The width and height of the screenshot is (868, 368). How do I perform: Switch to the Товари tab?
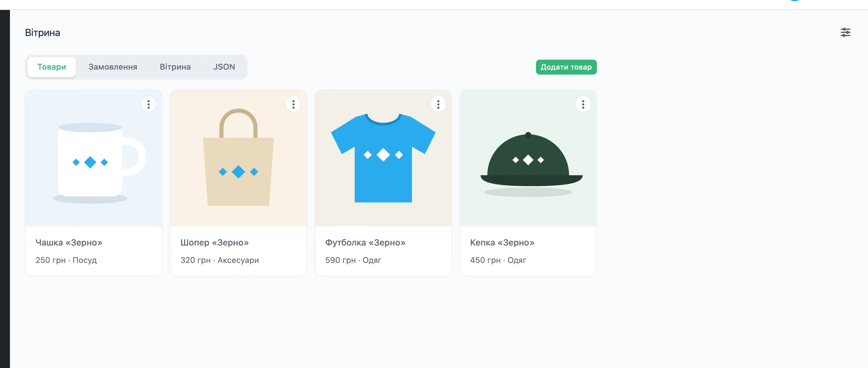(x=52, y=67)
